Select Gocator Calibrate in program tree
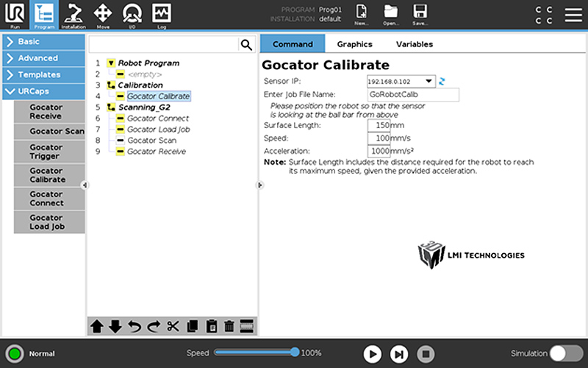 point(158,96)
